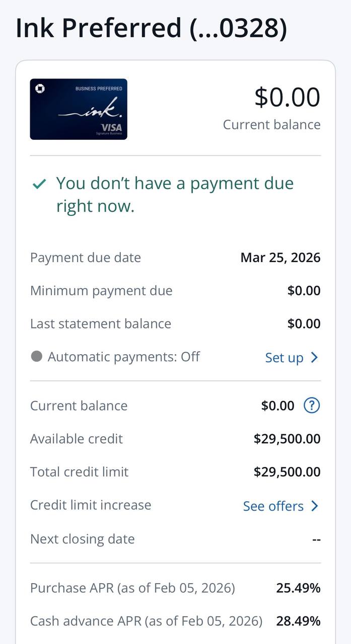This screenshot has height=644, width=351.
Task: Click the Next closing date value
Action: [x=316, y=538]
